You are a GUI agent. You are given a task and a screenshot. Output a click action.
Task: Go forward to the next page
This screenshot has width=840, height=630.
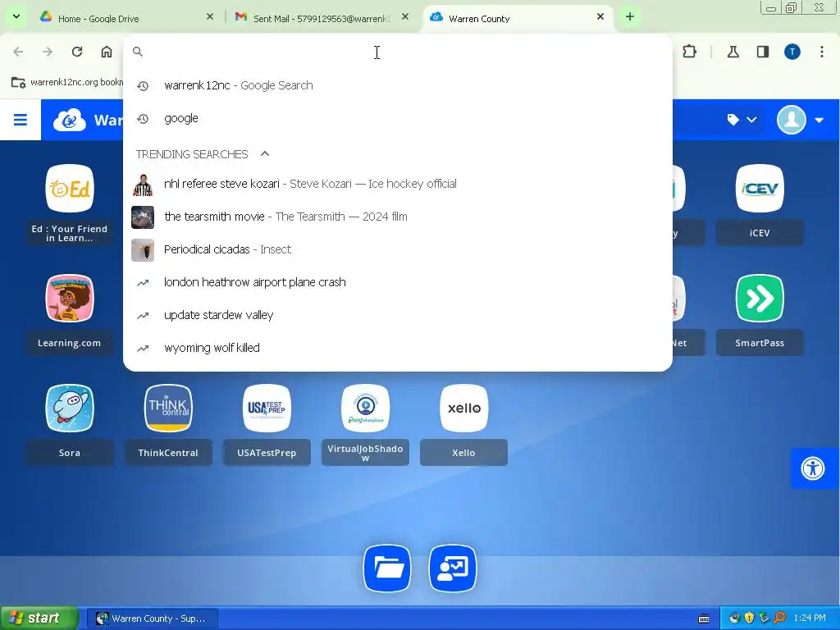point(48,52)
